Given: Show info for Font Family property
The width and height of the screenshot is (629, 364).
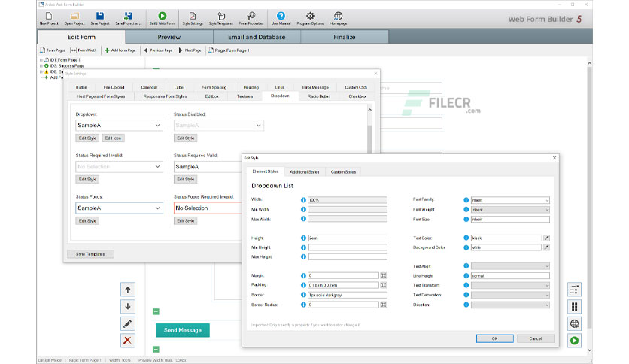Looking at the screenshot, I should (466, 199).
